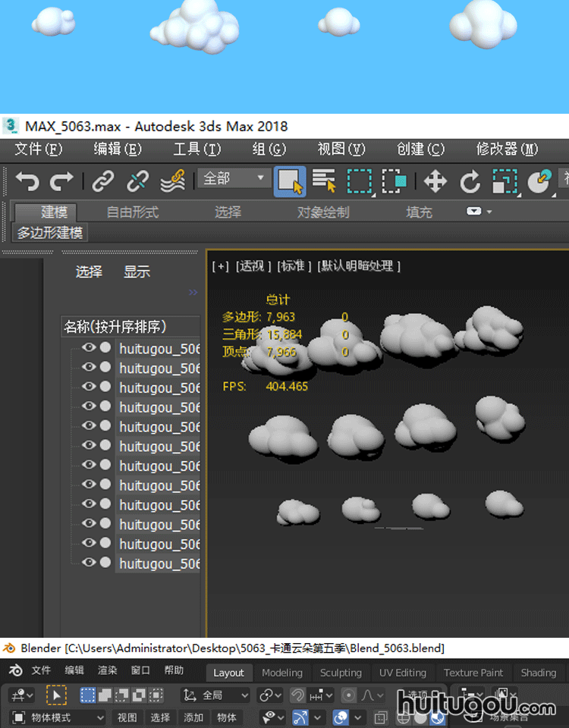Image resolution: width=569 pixels, height=728 pixels.
Task: Open the 修改器(M) menu
Action: coord(507,149)
